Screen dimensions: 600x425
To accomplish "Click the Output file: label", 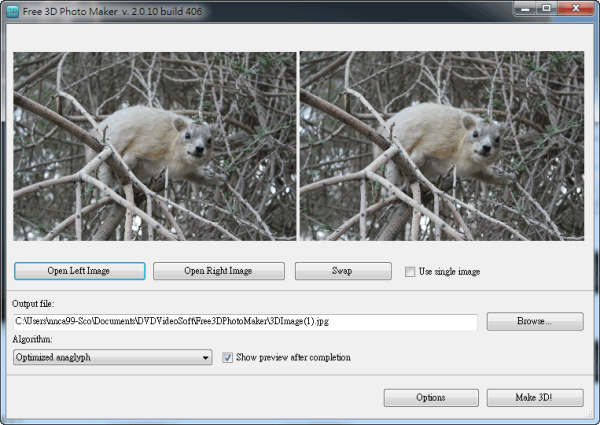I will [33, 304].
